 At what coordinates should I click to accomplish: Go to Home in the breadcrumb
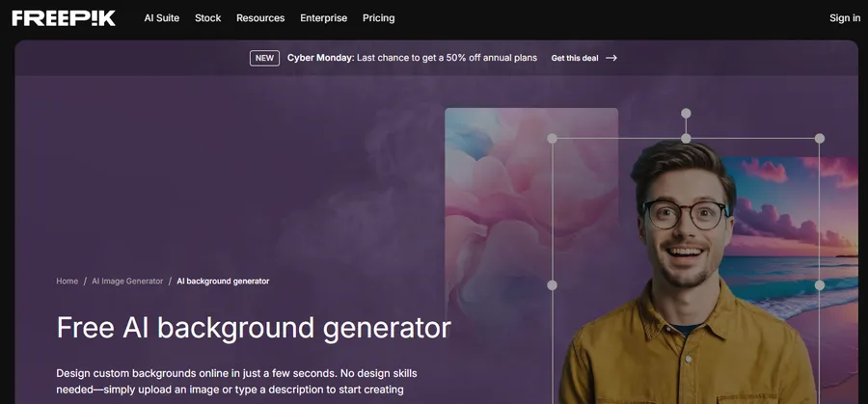click(67, 282)
